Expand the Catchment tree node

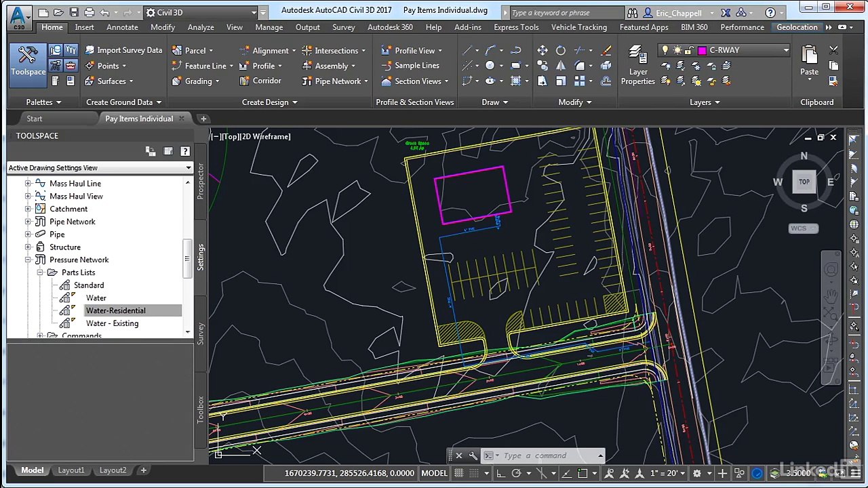pyautogui.click(x=28, y=209)
